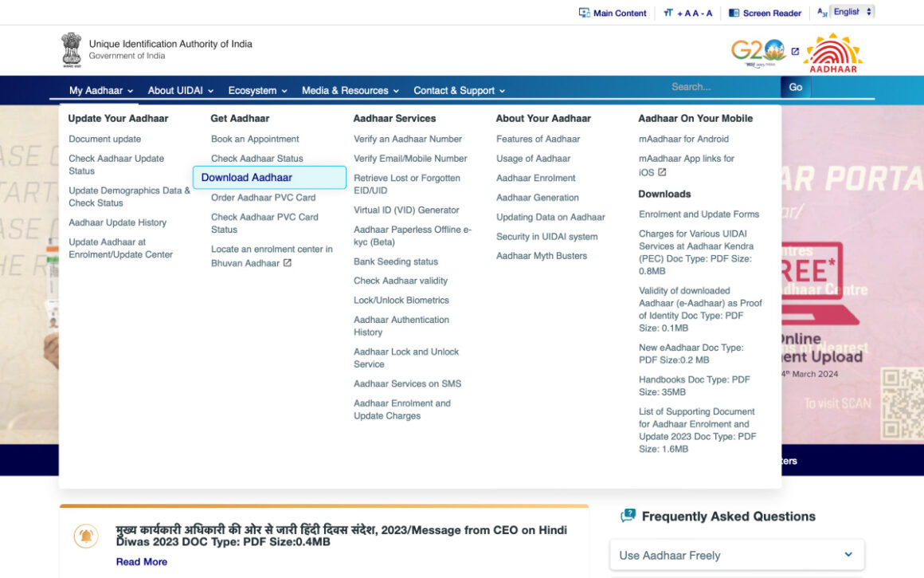Click the Main Content skip icon
The image size is (924, 578).
coord(584,13)
